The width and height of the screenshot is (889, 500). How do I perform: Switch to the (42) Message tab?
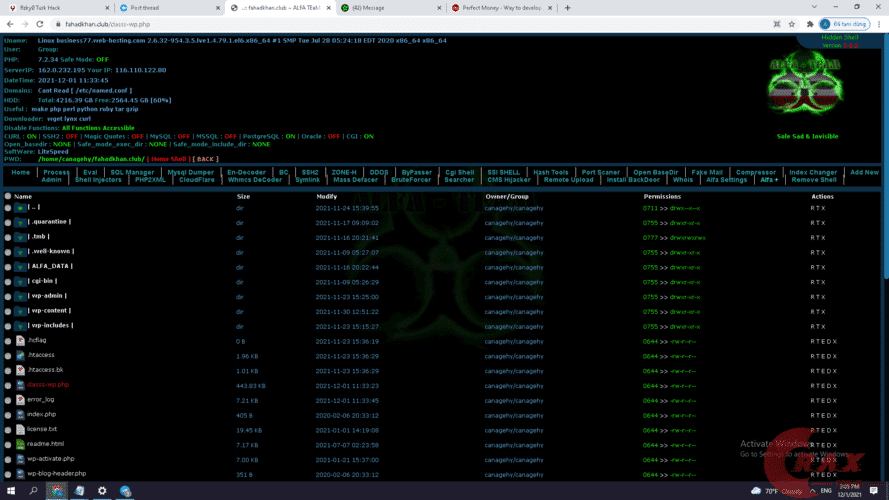click(391, 8)
